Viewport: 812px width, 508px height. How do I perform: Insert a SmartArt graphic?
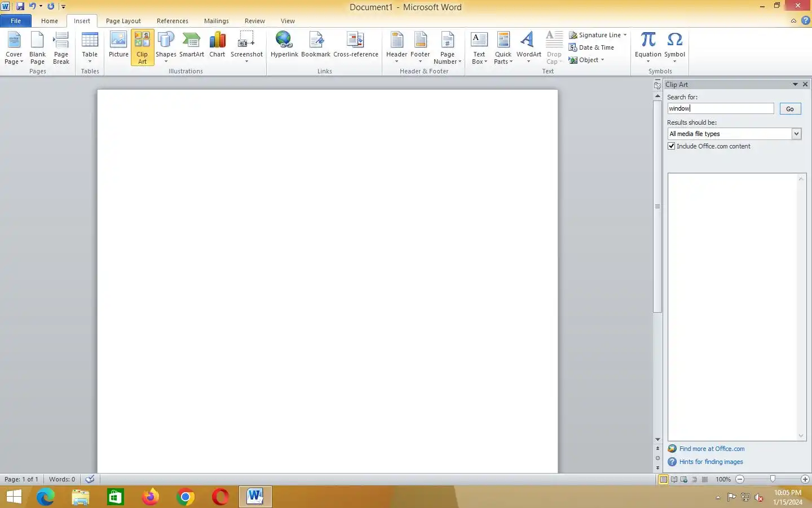pos(192,45)
